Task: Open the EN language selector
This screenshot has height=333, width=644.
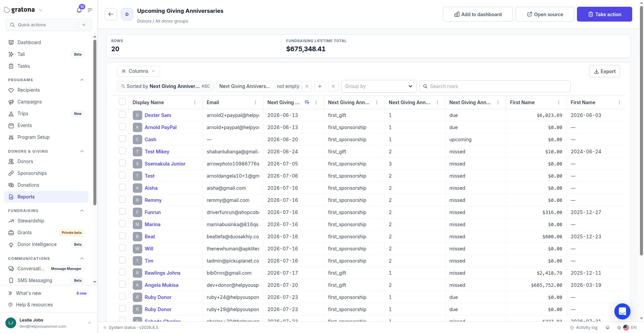Action: coord(630,328)
